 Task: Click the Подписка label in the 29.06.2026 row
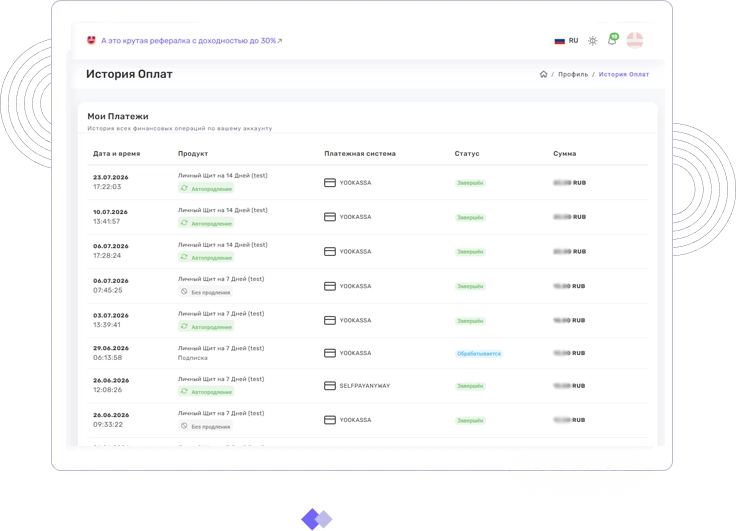(x=192, y=358)
